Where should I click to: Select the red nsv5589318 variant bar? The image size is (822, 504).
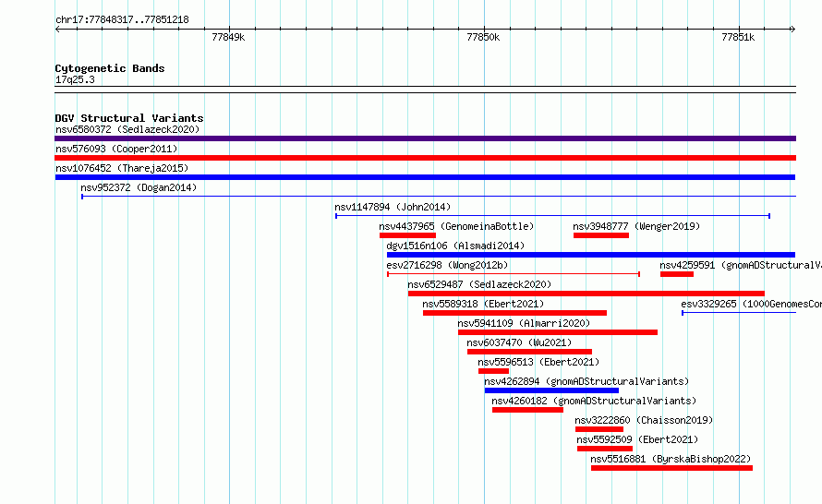point(514,313)
